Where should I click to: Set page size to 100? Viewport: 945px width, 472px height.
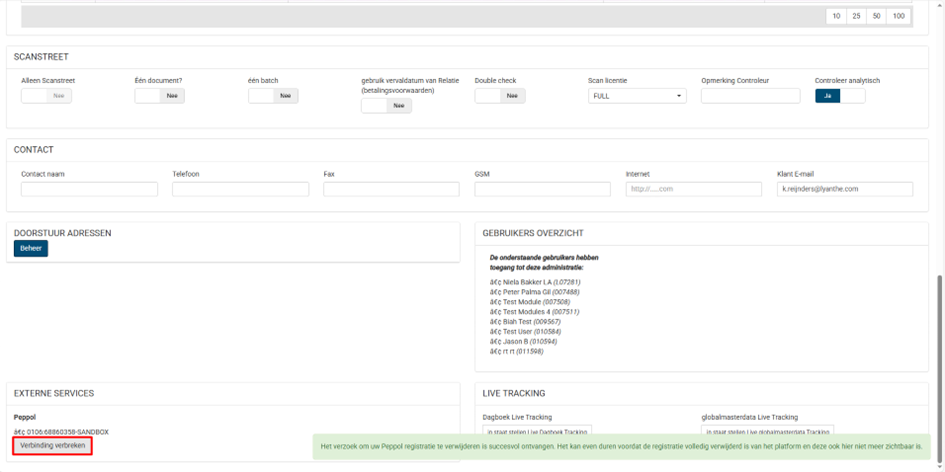(898, 16)
